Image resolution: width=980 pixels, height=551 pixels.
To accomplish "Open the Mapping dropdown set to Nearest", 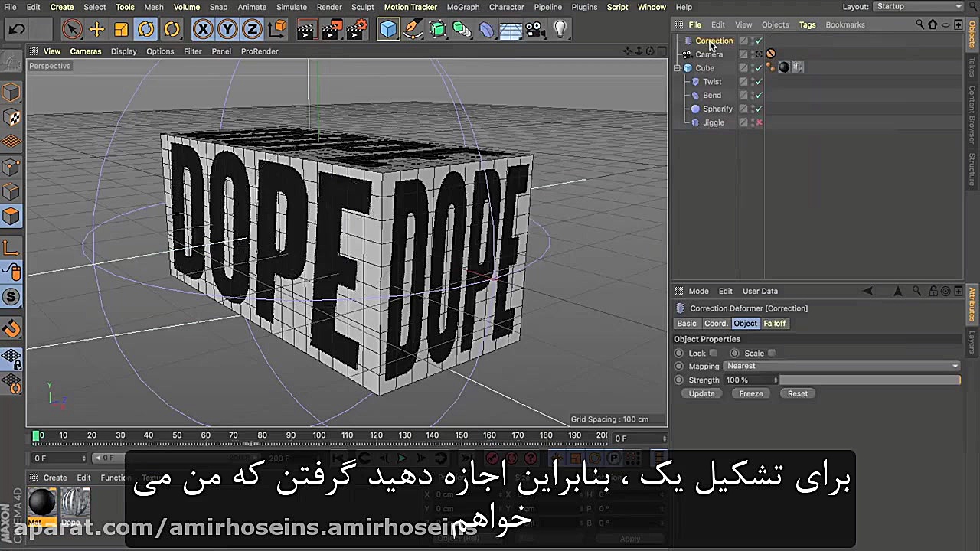I will pos(841,366).
